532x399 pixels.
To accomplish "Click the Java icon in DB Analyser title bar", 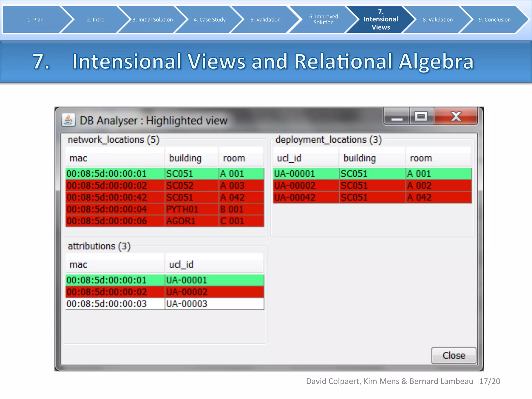I will coord(68,121).
